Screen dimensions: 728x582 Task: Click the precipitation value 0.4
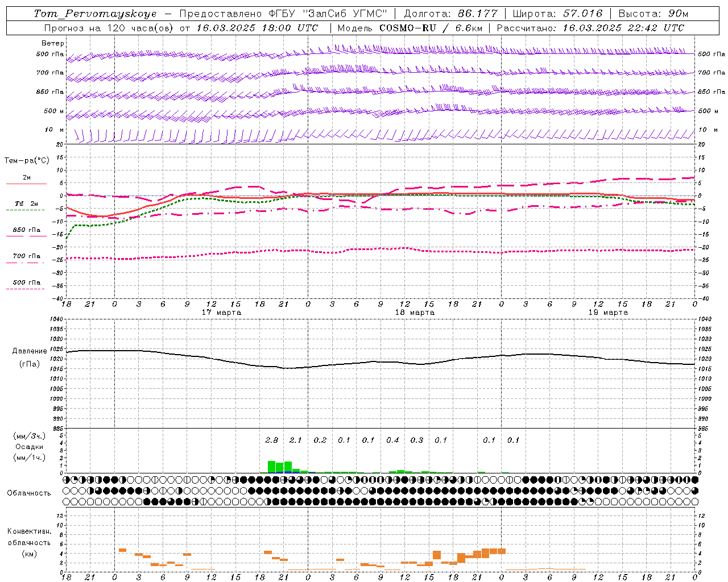[x=392, y=440]
